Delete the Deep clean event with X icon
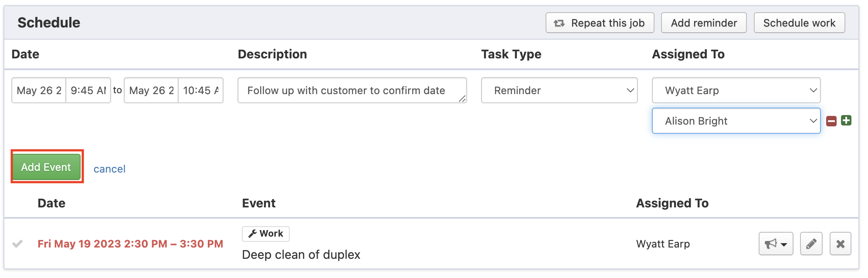This screenshot has width=868, height=278. pos(840,244)
